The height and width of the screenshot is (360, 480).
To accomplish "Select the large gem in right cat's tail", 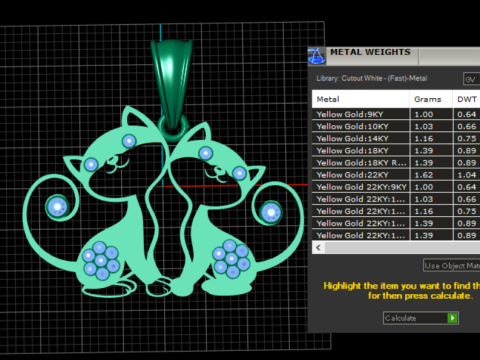I will (x=271, y=212).
